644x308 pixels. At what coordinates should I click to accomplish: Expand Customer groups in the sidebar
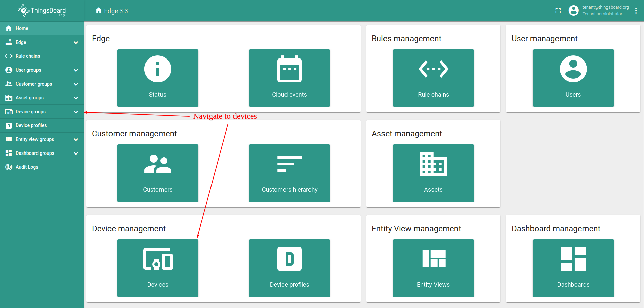(x=76, y=84)
